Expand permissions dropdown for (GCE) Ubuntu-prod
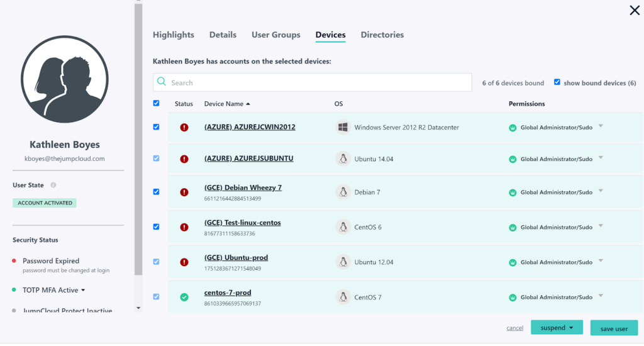 [x=601, y=261]
